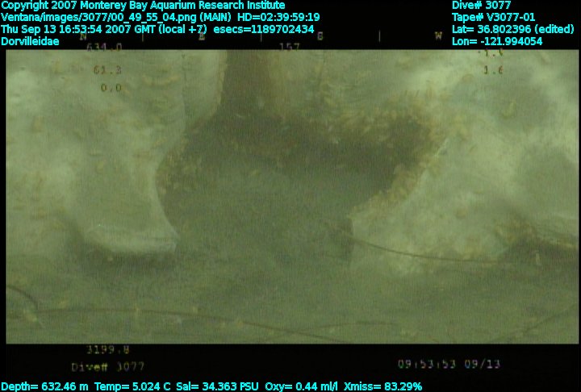This screenshot has width=581, height=392.
Task: Click the compass heading value 157
Action: point(289,47)
